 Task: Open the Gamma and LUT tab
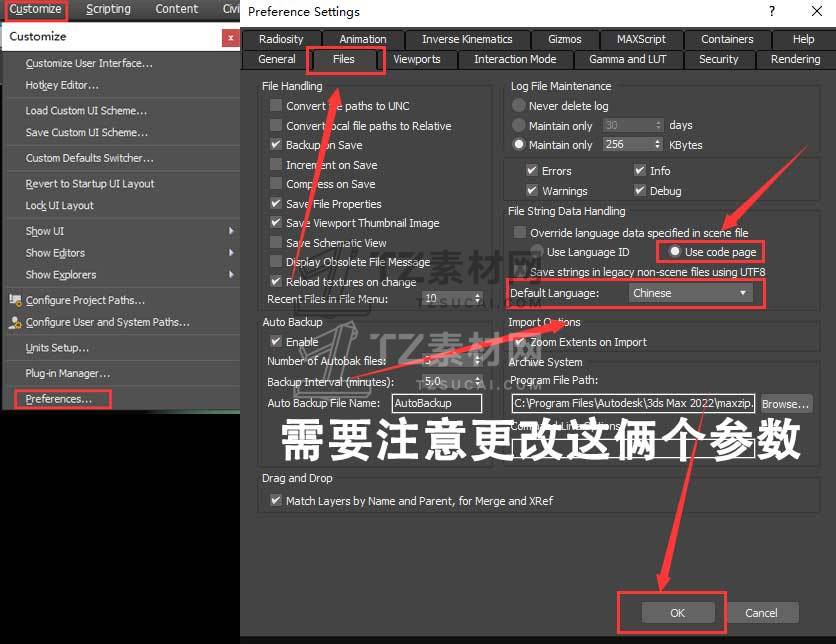click(628, 59)
